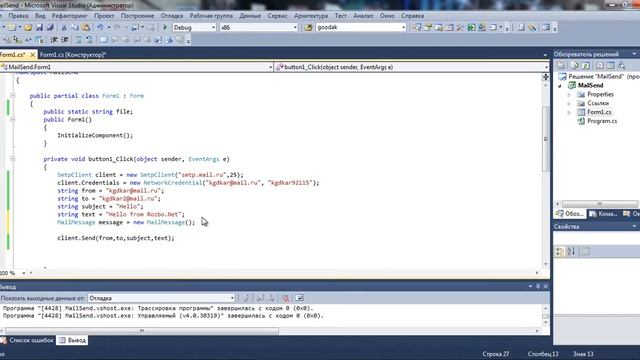
Task: Comment out selected lines icon
Action: [x=78, y=40]
